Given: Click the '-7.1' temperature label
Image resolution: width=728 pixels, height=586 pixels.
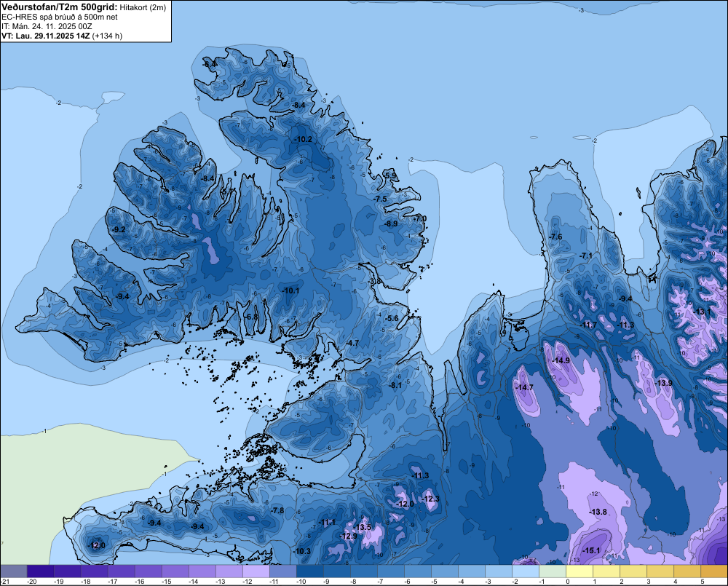Looking at the screenshot, I should 586,256.
